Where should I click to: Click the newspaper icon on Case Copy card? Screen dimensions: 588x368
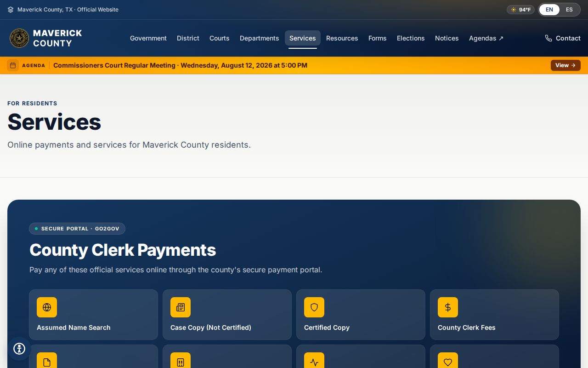[x=181, y=307]
